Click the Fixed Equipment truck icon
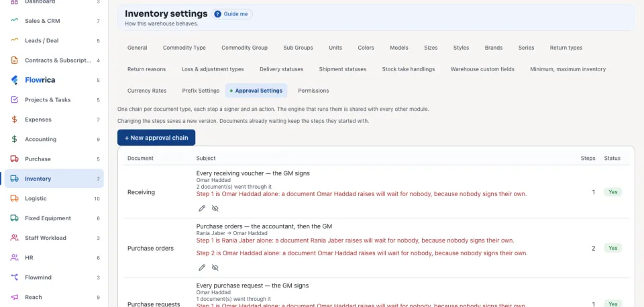644x307 pixels. (14, 218)
